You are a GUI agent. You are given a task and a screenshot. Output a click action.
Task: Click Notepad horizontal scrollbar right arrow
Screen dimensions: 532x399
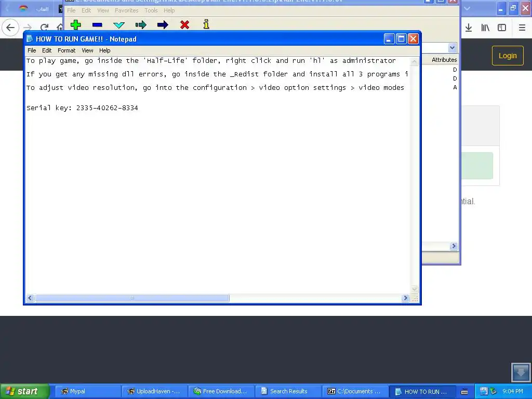click(405, 298)
